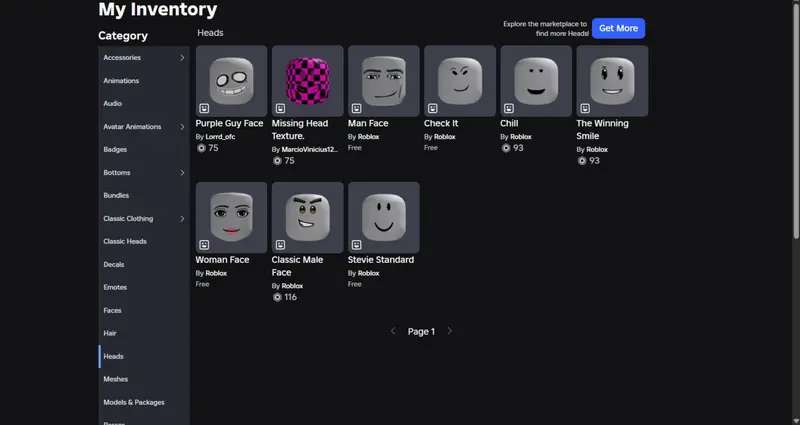The height and width of the screenshot is (425, 800).
Task: Click the owned-item badge on Stevie Standard
Action: coord(356,244)
